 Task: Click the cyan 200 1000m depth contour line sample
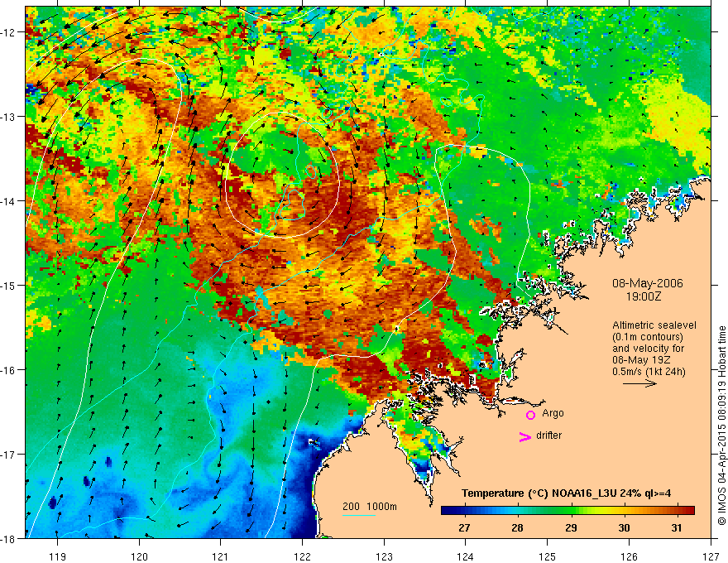pos(359,515)
